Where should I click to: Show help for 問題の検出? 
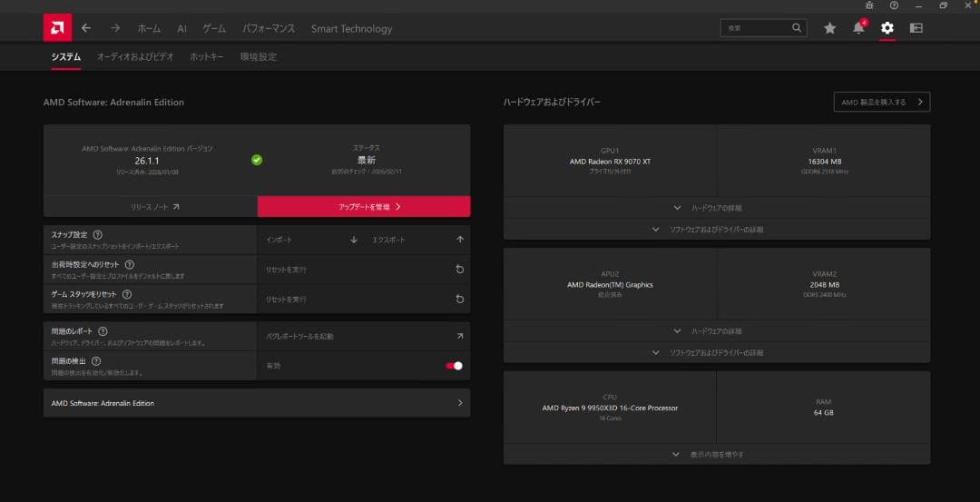(96, 361)
